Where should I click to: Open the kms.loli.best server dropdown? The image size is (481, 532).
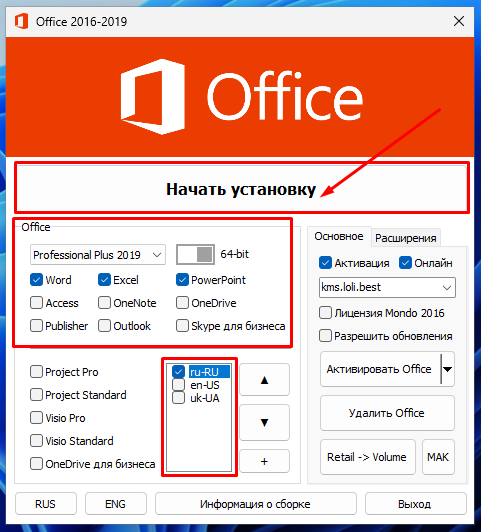[x=387, y=287]
